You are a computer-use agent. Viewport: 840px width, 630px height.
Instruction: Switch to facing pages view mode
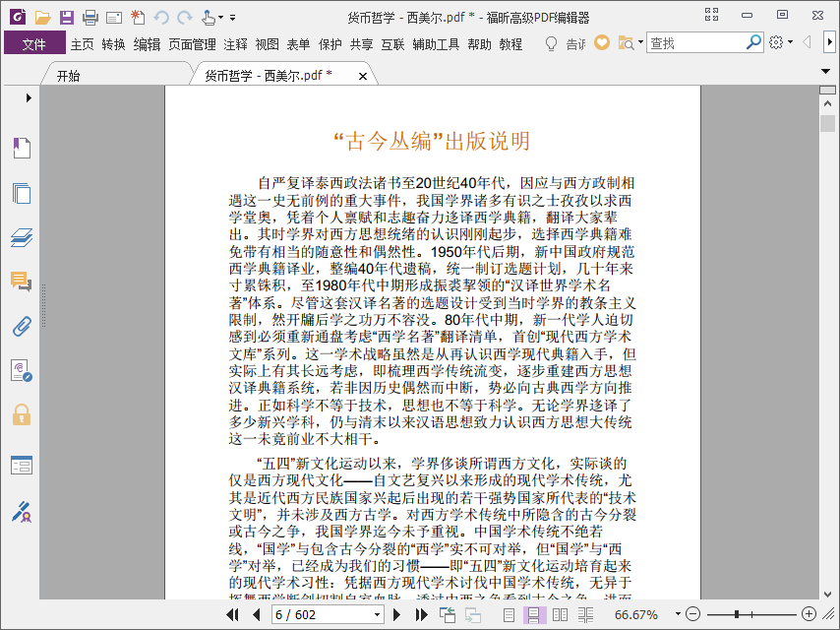(560, 615)
